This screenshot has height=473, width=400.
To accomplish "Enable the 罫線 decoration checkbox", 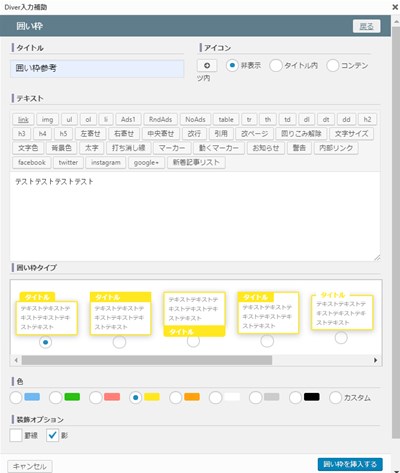I will tap(16, 435).
